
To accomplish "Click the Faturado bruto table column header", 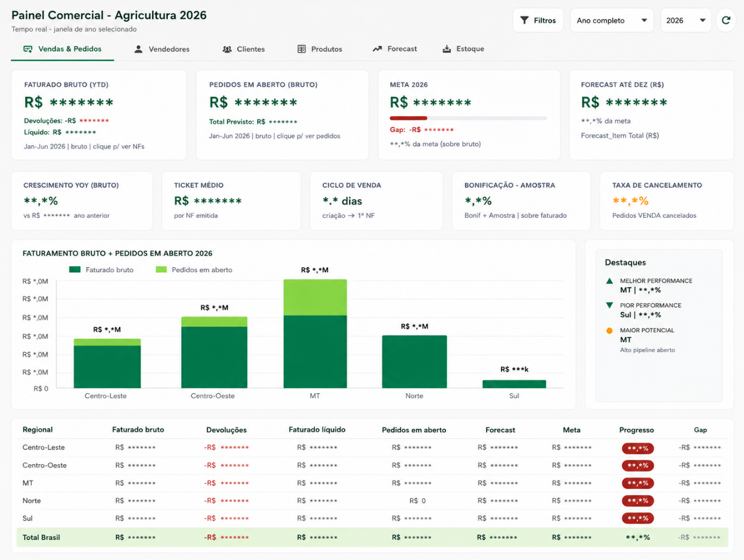I will point(138,429).
